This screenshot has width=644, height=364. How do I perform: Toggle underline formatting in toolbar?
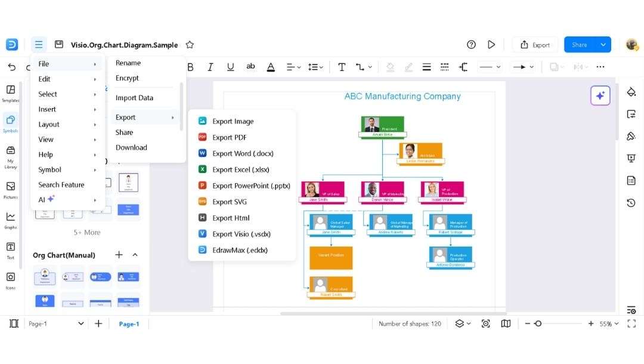(230, 67)
